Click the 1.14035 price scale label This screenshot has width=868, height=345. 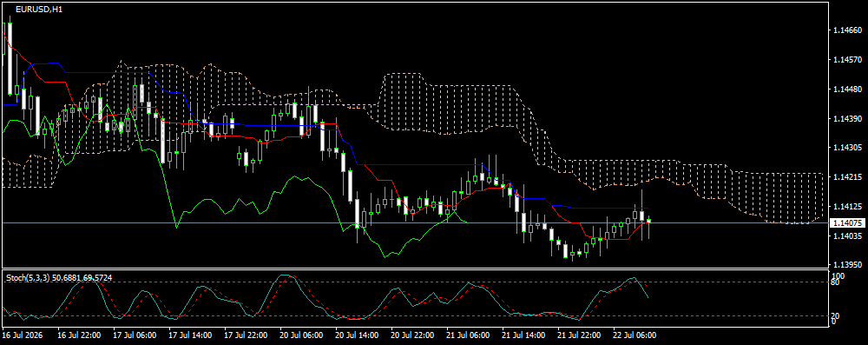click(x=846, y=236)
